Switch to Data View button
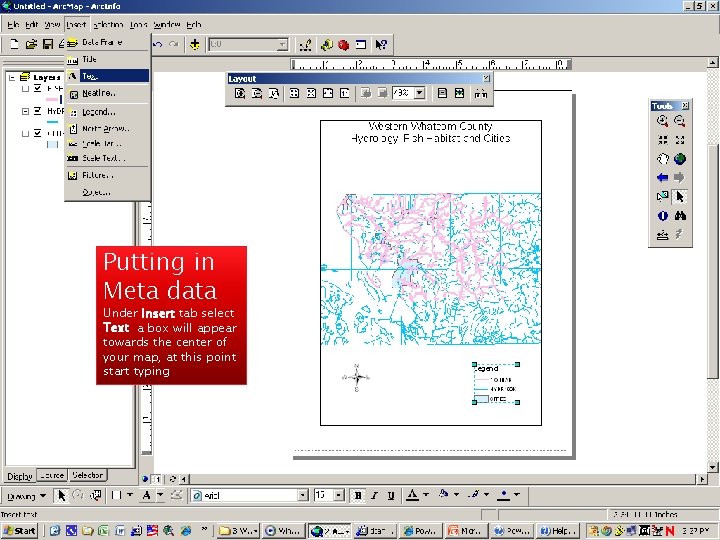The image size is (720, 540). pyautogui.click(x=145, y=479)
